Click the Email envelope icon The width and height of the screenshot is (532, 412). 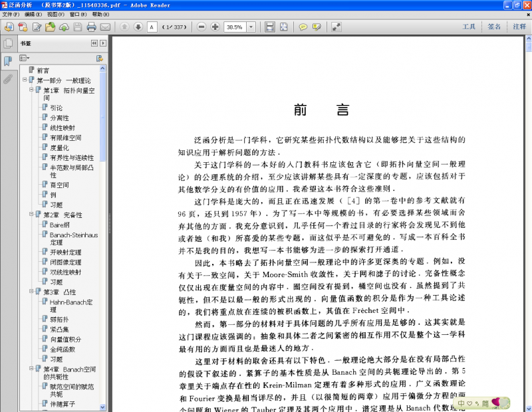click(x=105, y=27)
